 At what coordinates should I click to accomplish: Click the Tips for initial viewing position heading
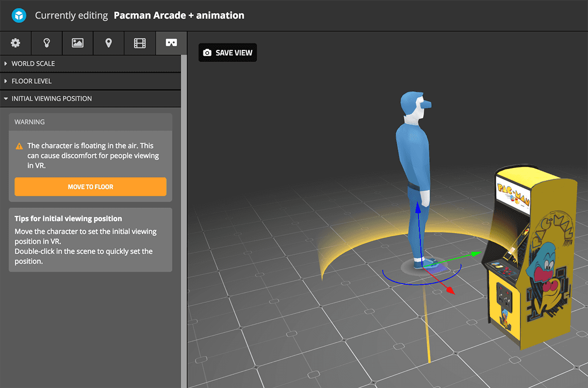point(68,218)
